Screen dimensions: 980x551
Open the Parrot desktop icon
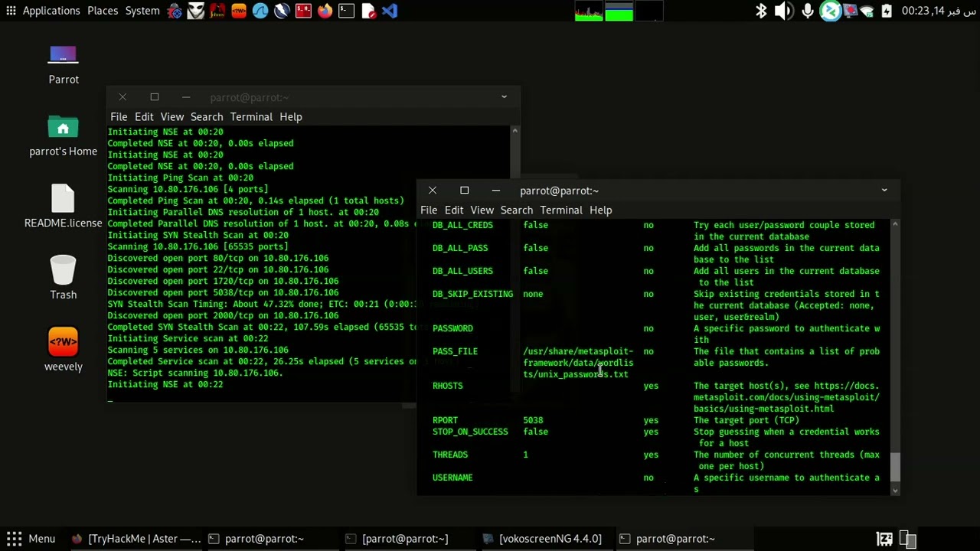click(64, 64)
